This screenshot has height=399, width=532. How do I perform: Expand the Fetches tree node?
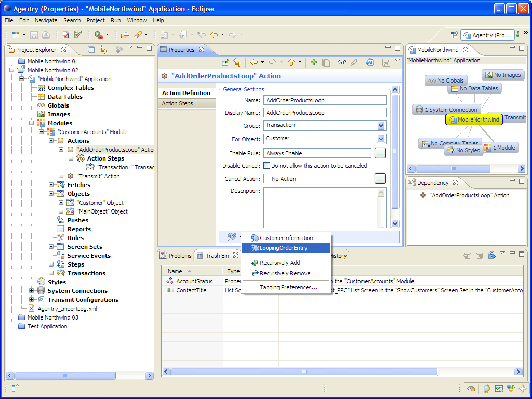(51, 185)
